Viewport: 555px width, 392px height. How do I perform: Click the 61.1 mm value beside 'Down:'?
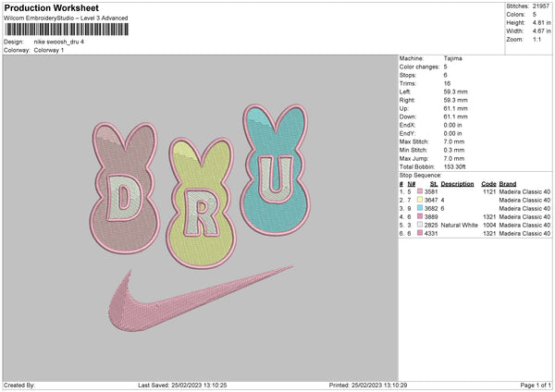(455, 116)
